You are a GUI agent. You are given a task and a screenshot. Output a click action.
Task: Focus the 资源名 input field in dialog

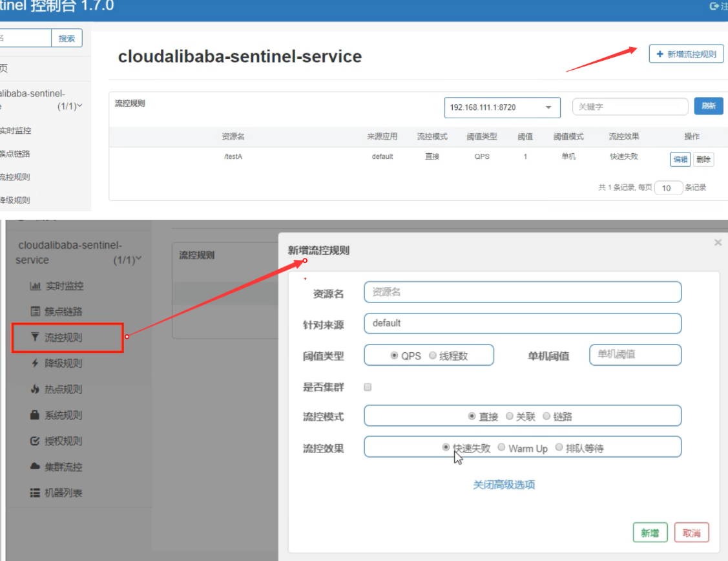click(x=523, y=292)
